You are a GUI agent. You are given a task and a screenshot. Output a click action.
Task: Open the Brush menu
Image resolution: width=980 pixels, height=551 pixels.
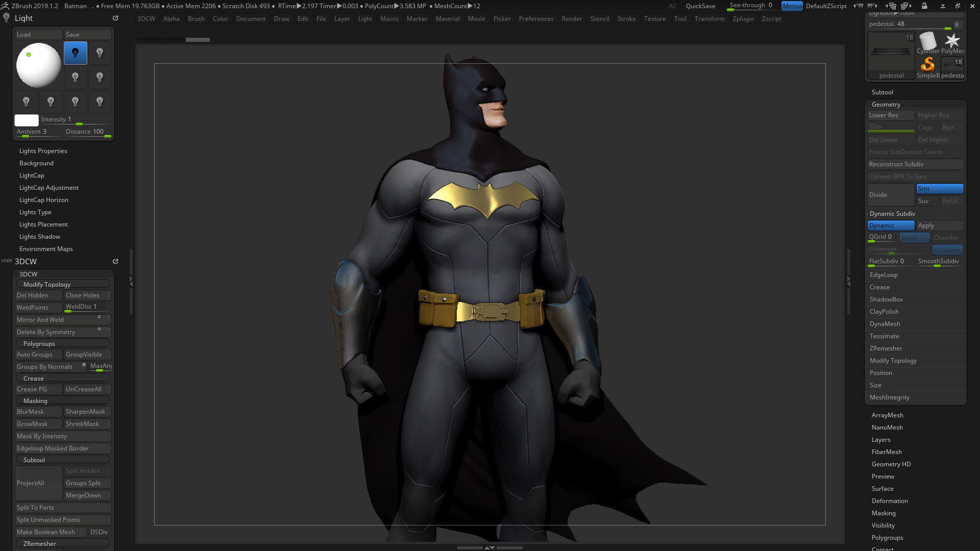pyautogui.click(x=196, y=19)
